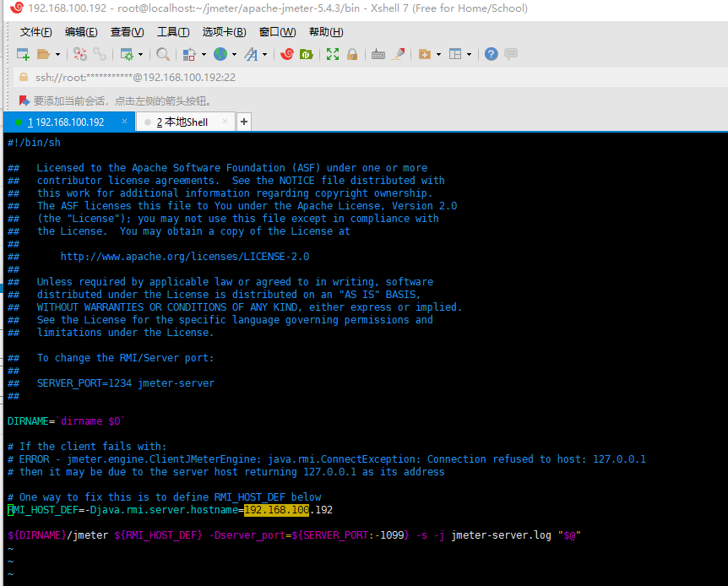
Task: Click the keyboard key mapping icon
Action: tap(378, 54)
